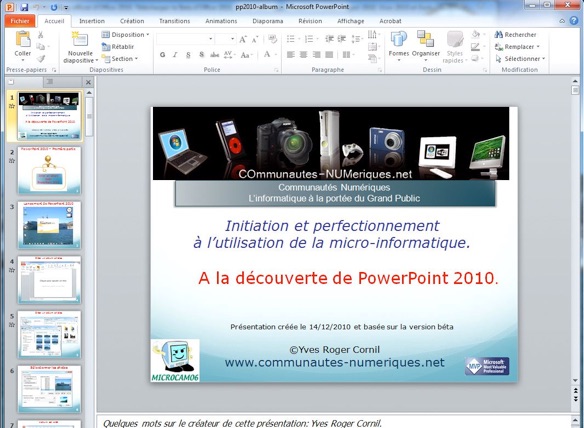Expand the Sélectionner dropdown

coord(520,59)
